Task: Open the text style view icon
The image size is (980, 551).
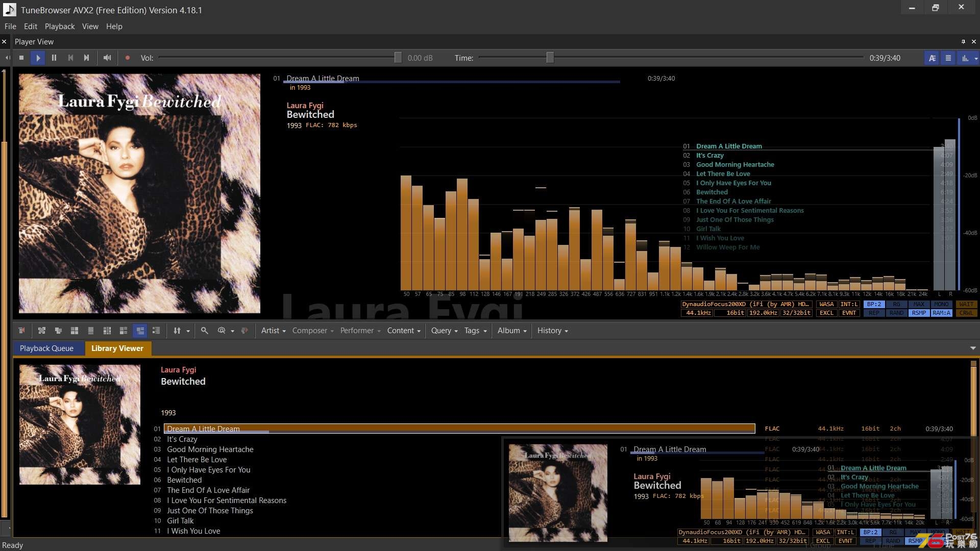Action: pos(932,58)
